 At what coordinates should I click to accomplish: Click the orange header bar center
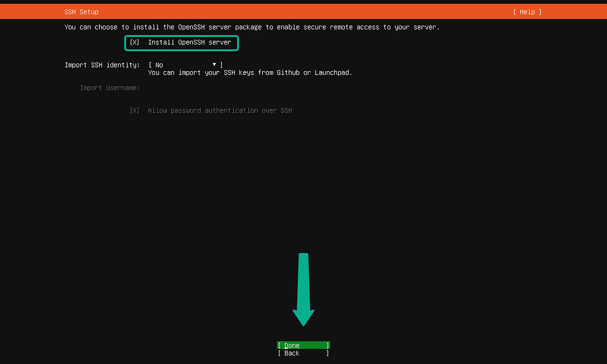[303, 12]
